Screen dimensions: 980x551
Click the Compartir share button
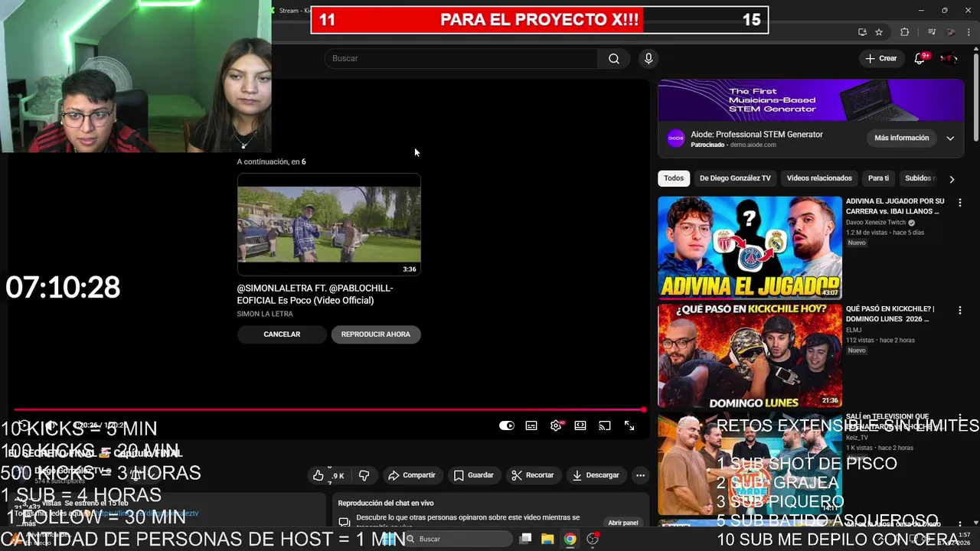pos(411,475)
